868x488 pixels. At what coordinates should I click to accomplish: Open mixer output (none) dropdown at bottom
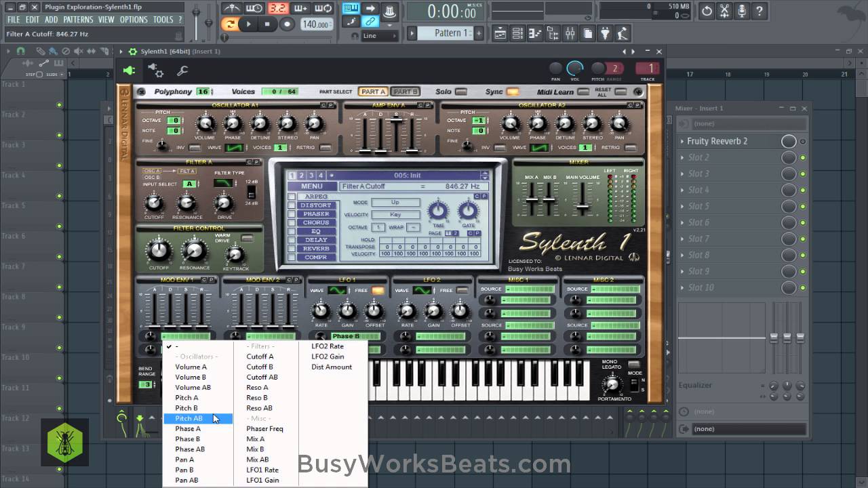(x=749, y=428)
